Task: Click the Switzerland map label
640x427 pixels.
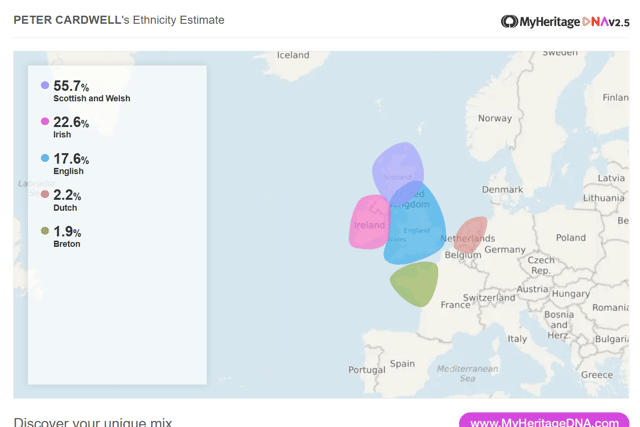Action: coord(489,298)
